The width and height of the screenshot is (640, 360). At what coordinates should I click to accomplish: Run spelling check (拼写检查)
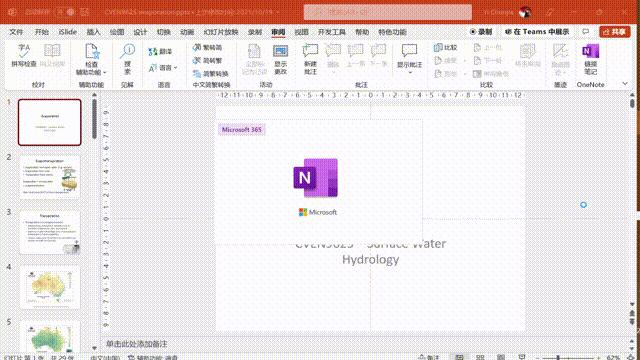[24, 55]
